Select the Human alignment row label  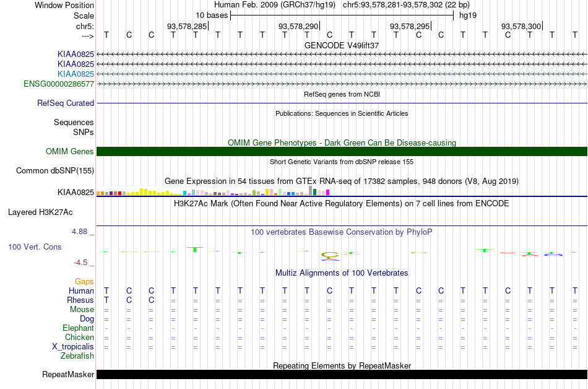coord(81,291)
